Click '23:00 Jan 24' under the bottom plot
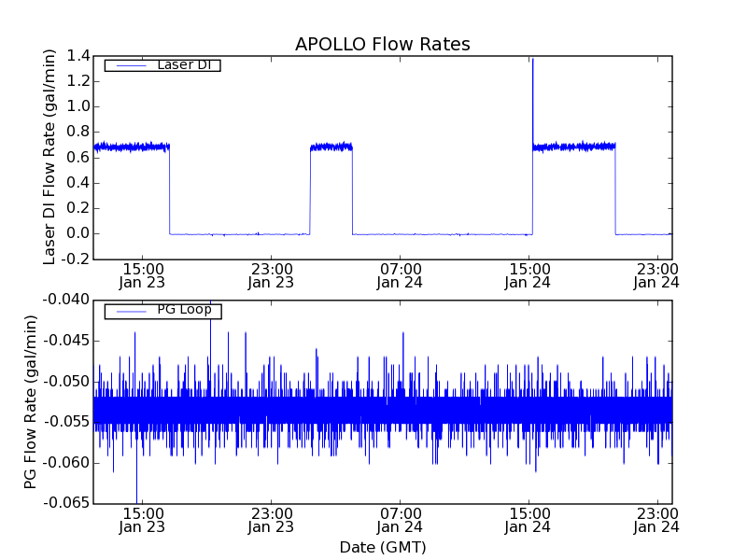The height and width of the screenshot is (560, 747). (x=657, y=521)
